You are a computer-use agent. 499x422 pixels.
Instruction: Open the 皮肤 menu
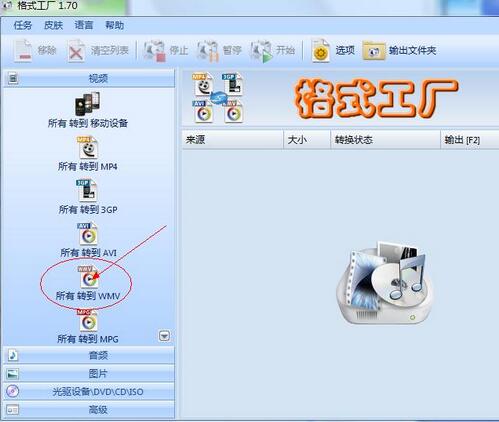point(53,25)
